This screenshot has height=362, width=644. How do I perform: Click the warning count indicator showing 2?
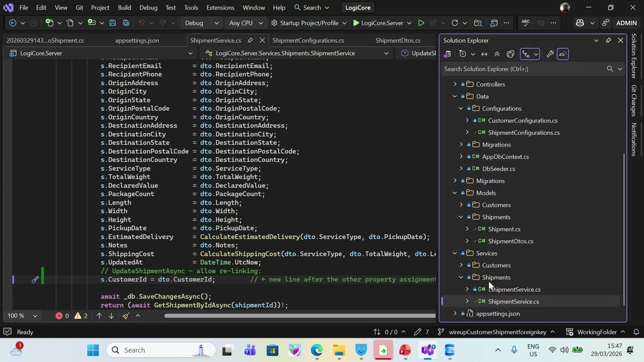81,316
